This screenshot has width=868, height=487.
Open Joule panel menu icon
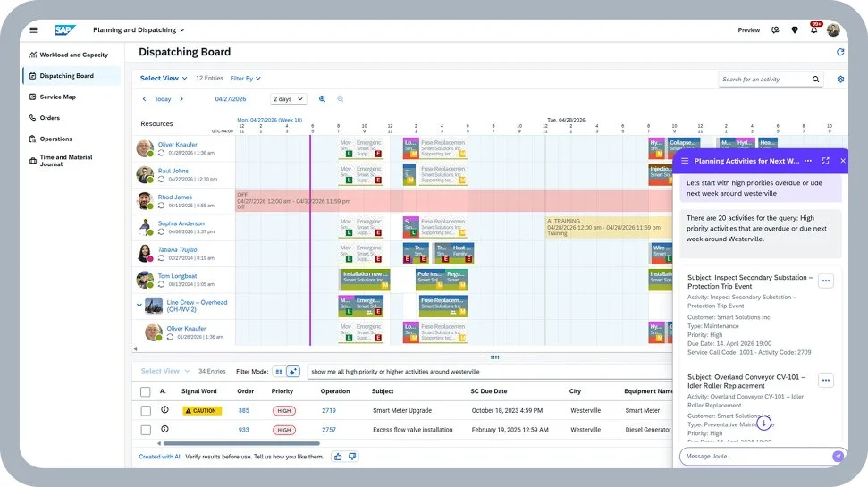click(x=685, y=161)
